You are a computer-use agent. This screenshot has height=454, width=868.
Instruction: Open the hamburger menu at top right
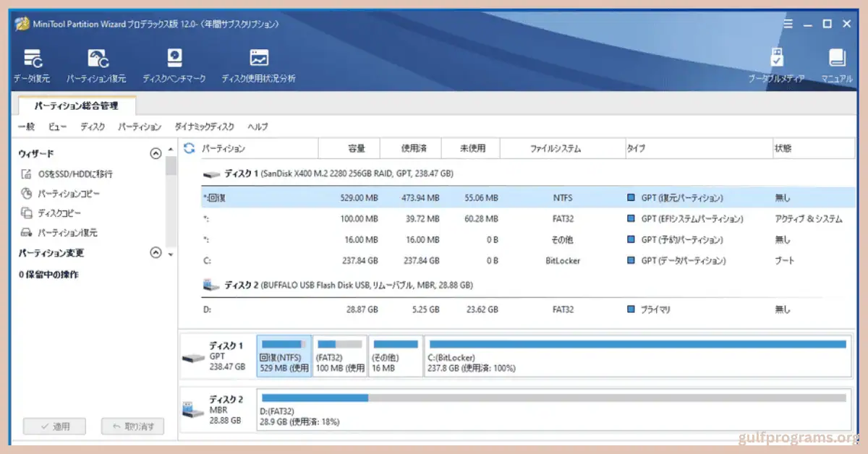tap(788, 23)
